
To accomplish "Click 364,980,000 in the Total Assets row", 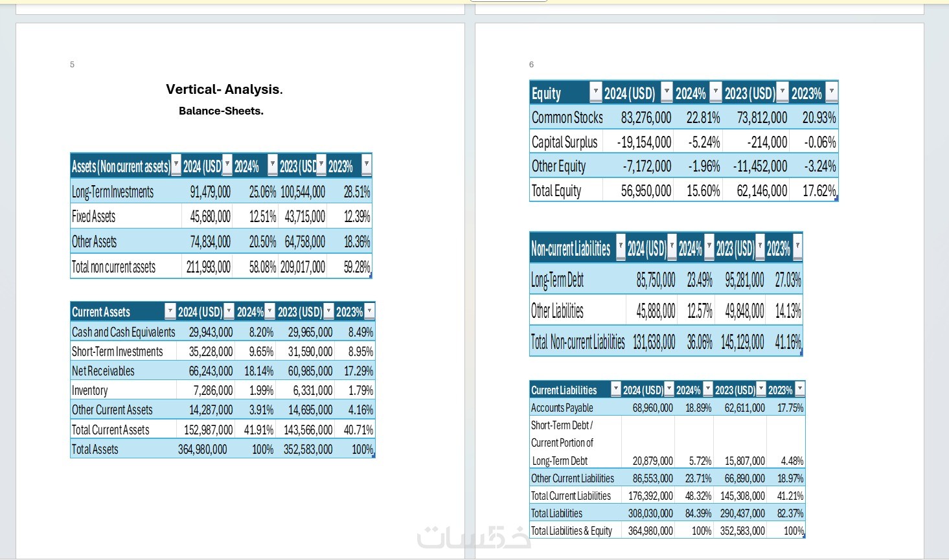I will [203, 449].
